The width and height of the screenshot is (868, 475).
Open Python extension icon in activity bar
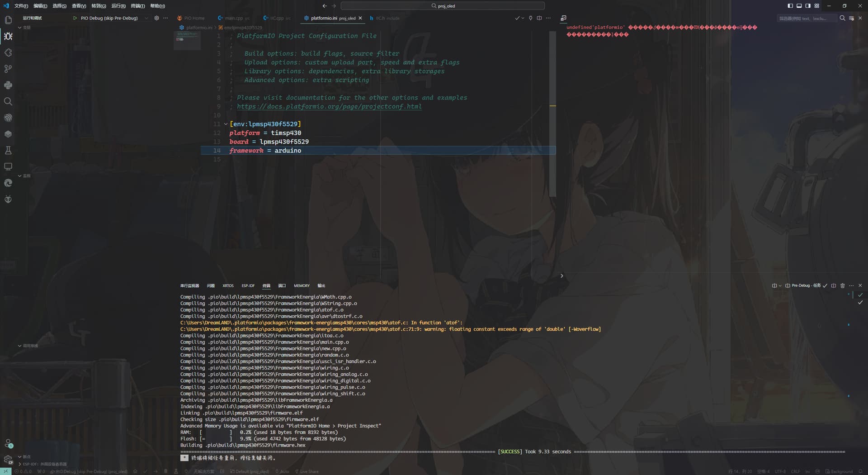(x=8, y=85)
